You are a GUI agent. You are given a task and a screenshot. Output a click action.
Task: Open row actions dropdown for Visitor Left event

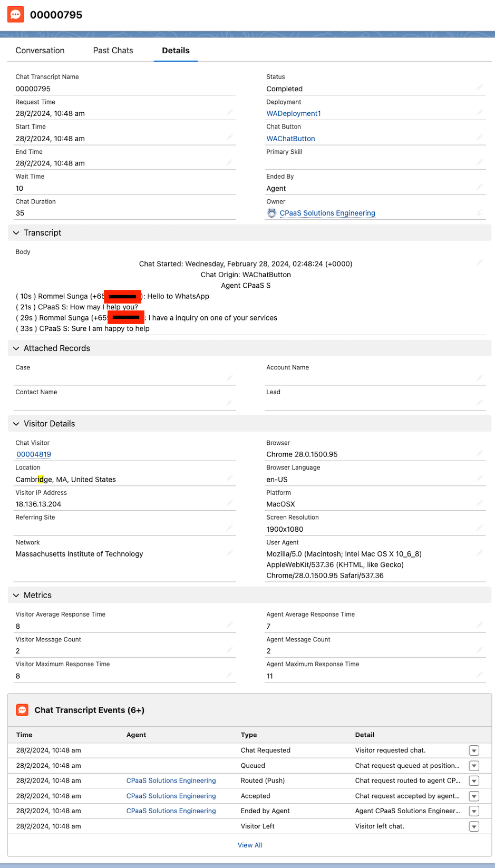(473, 826)
